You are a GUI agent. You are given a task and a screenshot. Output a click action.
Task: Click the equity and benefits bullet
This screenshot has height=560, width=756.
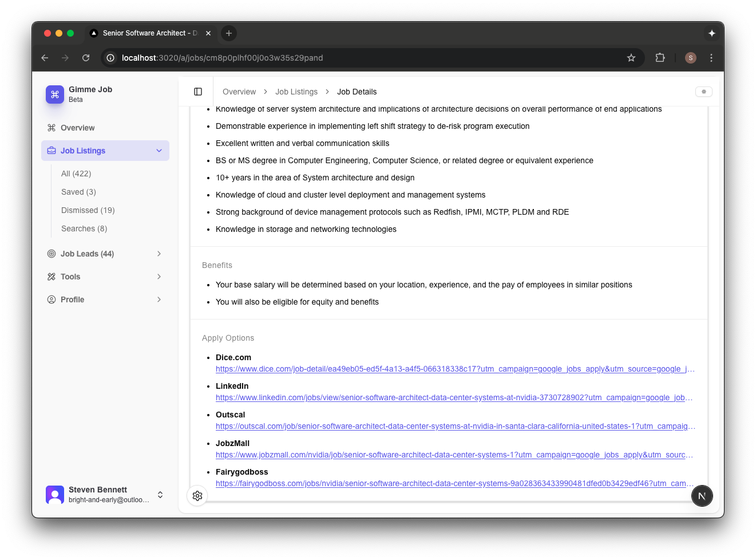297,302
